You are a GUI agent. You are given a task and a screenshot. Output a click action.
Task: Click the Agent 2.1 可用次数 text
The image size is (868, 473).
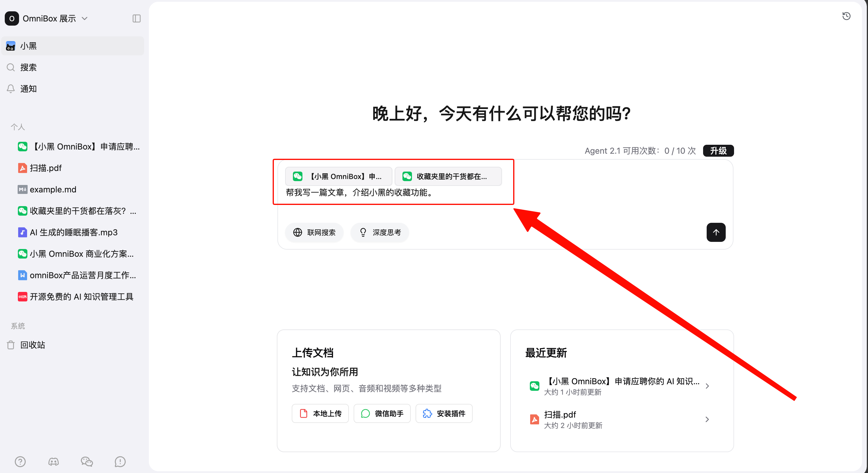pos(640,151)
